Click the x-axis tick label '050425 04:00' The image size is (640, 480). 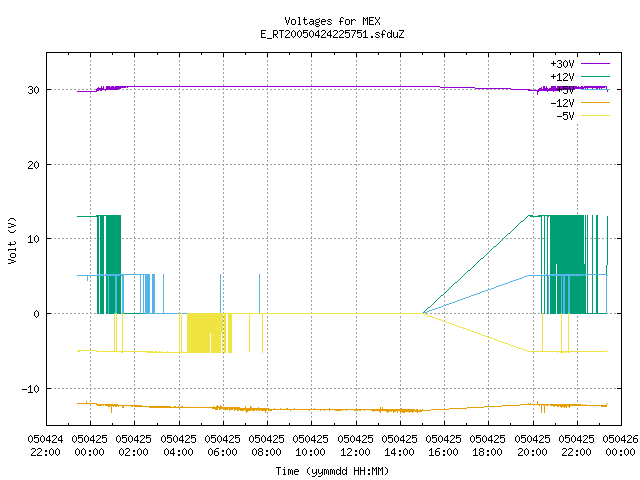click(178, 446)
